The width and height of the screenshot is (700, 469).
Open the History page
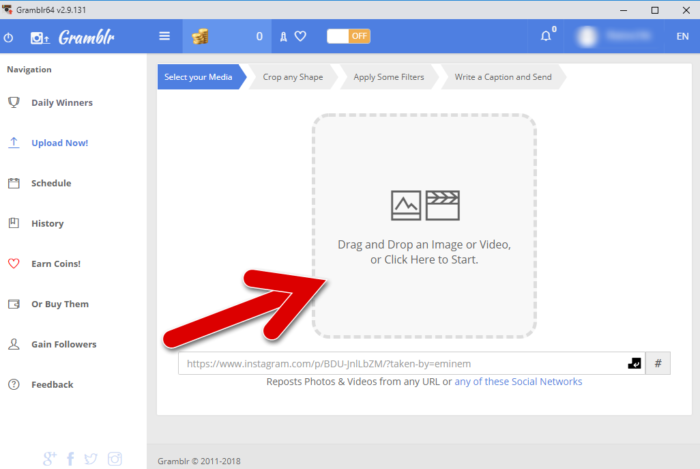(47, 224)
